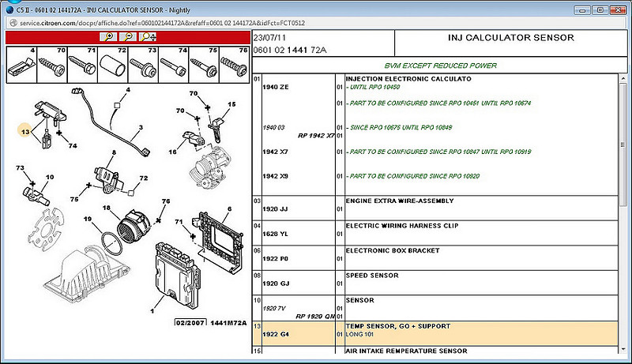Click callout 73 in the diagram
Screen dimensions: 632x364
tap(20, 167)
